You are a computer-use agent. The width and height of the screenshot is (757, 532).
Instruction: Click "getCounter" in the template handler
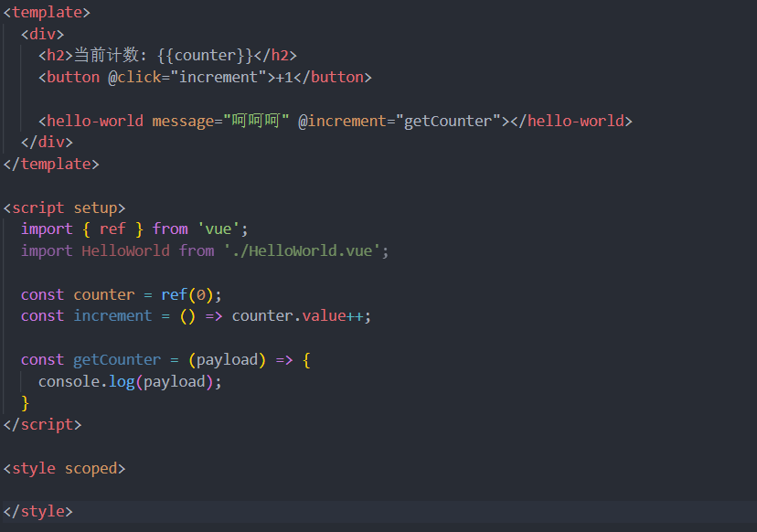click(x=448, y=121)
